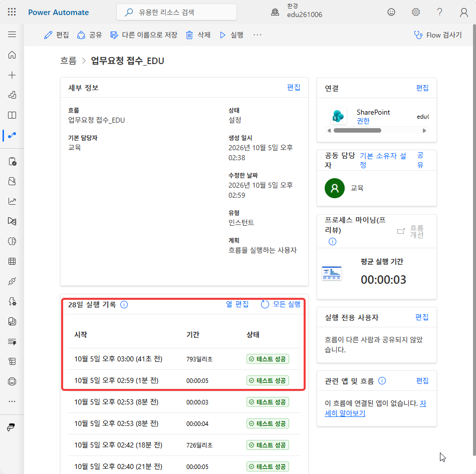Open more commands ellipsis in command bar

(258, 35)
